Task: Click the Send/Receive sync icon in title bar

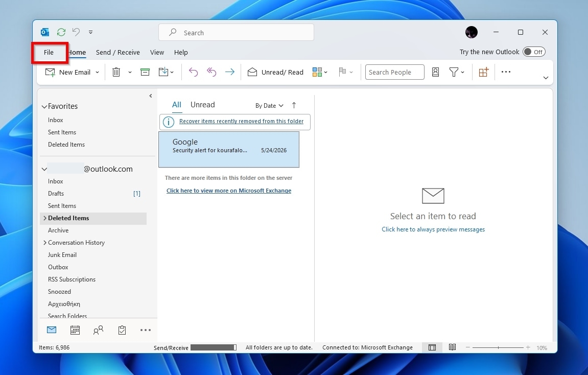Action: [61, 32]
